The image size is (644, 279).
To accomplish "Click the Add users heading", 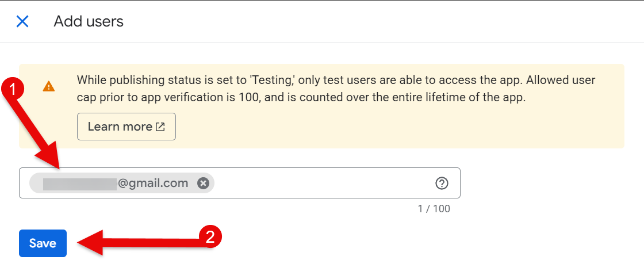I will click(x=89, y=22).
